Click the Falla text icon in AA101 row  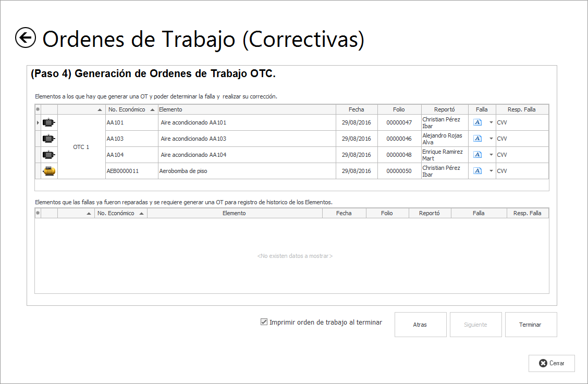pyautogui.click(x=477, y=123)
